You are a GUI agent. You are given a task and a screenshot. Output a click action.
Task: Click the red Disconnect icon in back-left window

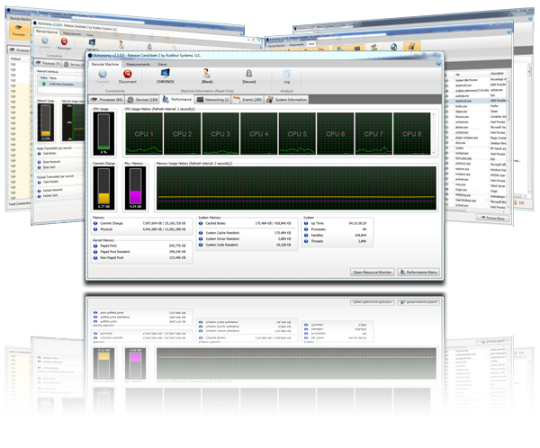point(64,41)
